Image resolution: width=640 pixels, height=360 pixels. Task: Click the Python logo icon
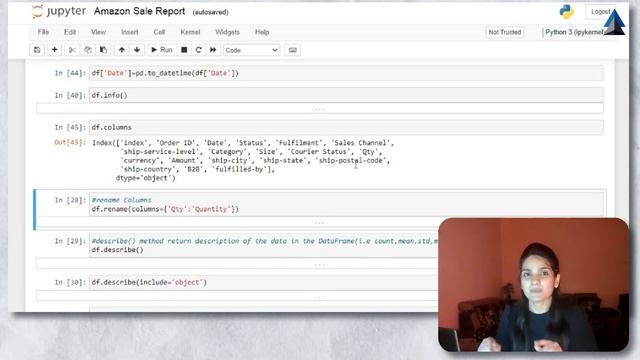click(567, 11)
